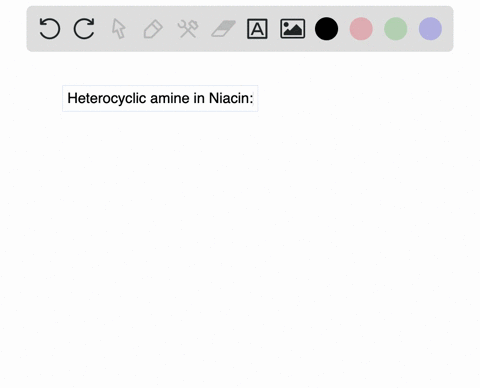This screenshot has height=388, width=480.
Task: Choose the black color swatch
Action: [327, 29]
